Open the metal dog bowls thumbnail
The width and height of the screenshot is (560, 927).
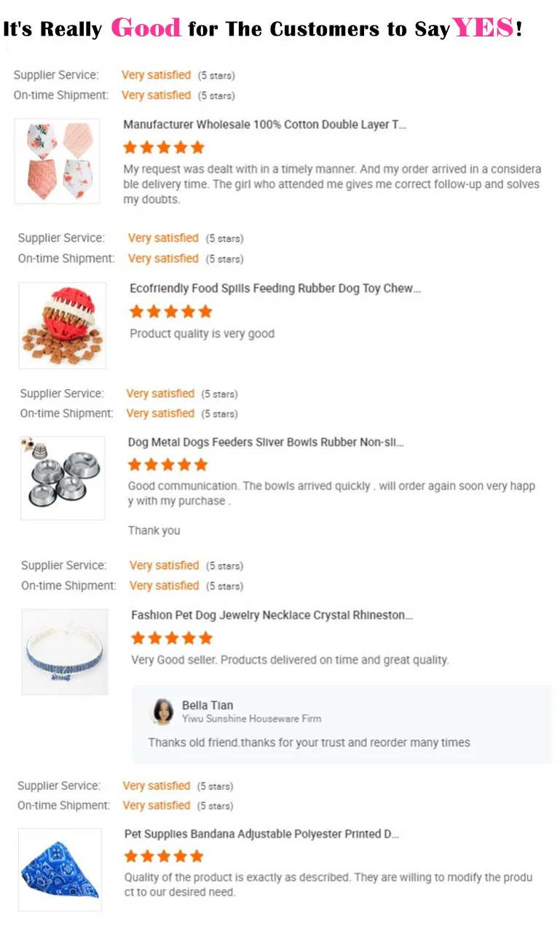pos(63,478)
